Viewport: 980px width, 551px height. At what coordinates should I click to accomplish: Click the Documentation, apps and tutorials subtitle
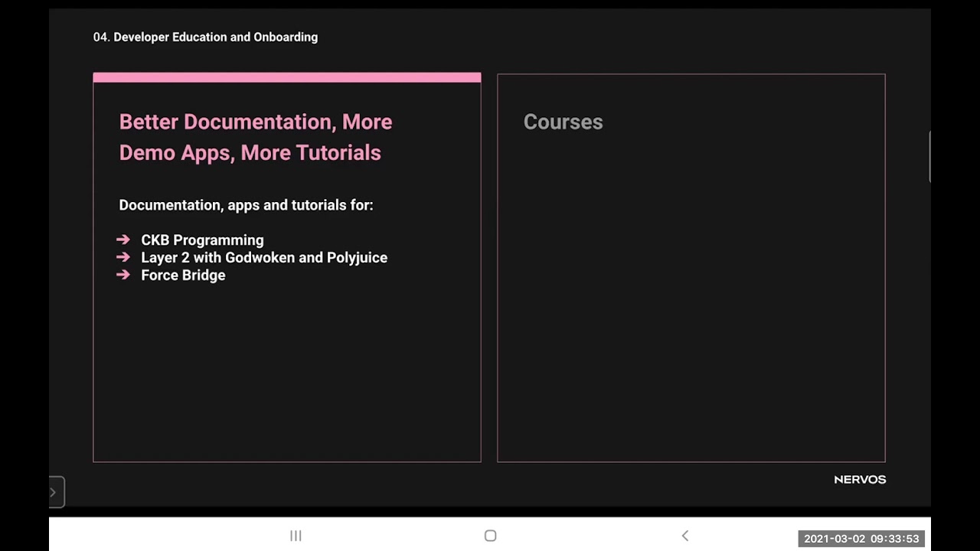tap(246, 205)
